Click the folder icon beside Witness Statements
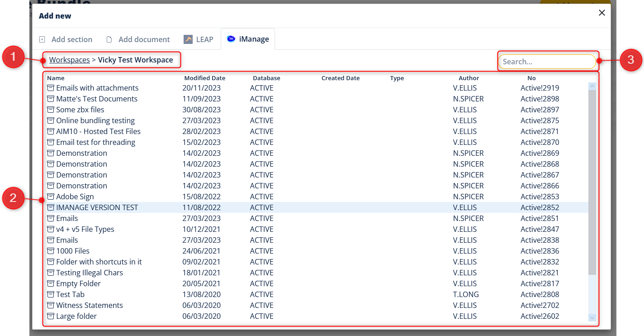The image size is (644, 336). 50,305
